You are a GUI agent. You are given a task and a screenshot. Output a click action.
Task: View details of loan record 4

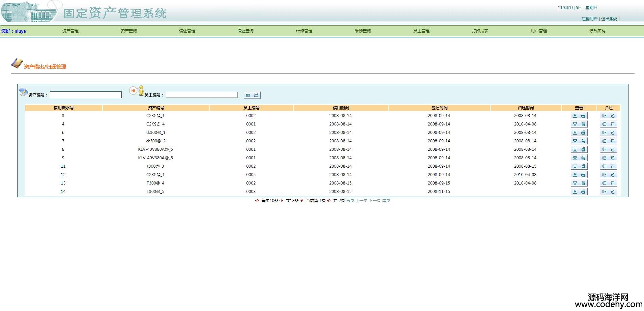[579, 124]
